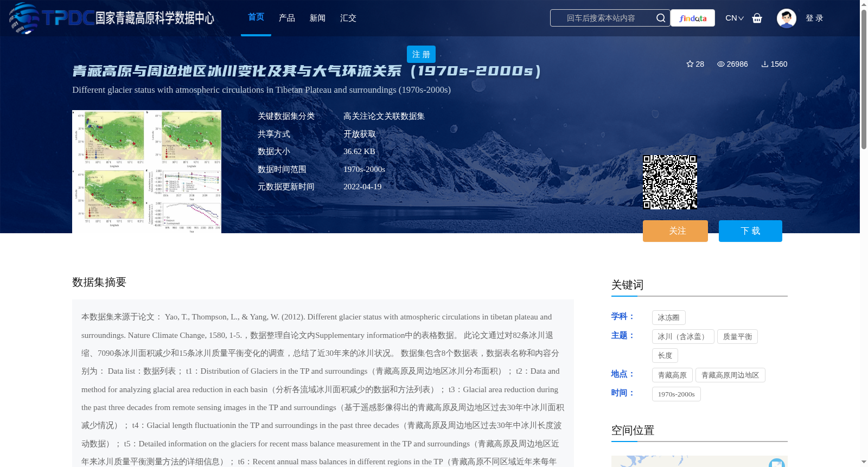Click the 关键词 heading
Viewport: 868px width, 467px height.
pos(628,285)
